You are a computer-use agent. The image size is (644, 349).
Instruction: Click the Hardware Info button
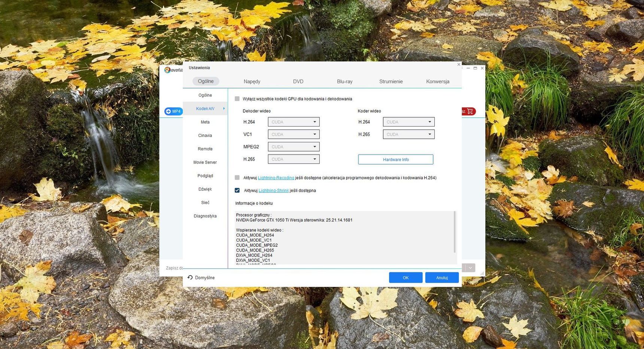pos(396,160)
